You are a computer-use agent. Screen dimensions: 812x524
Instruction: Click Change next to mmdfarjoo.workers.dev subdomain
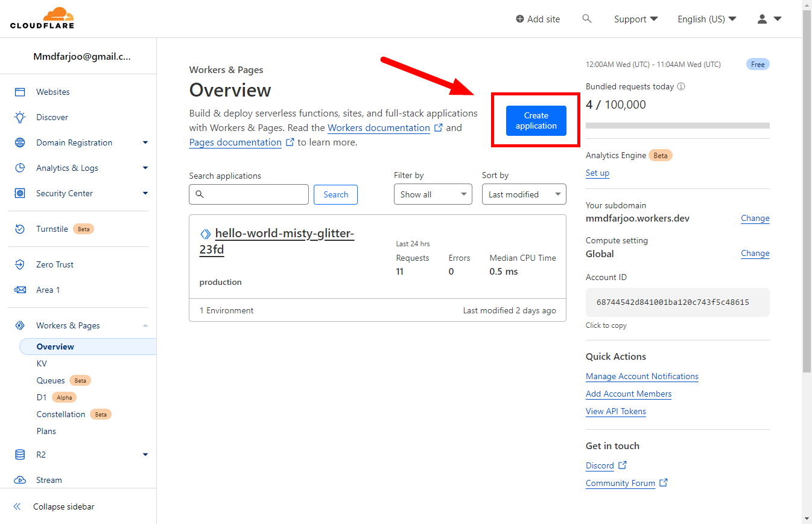pyautogui.click(x=755, y=218)
